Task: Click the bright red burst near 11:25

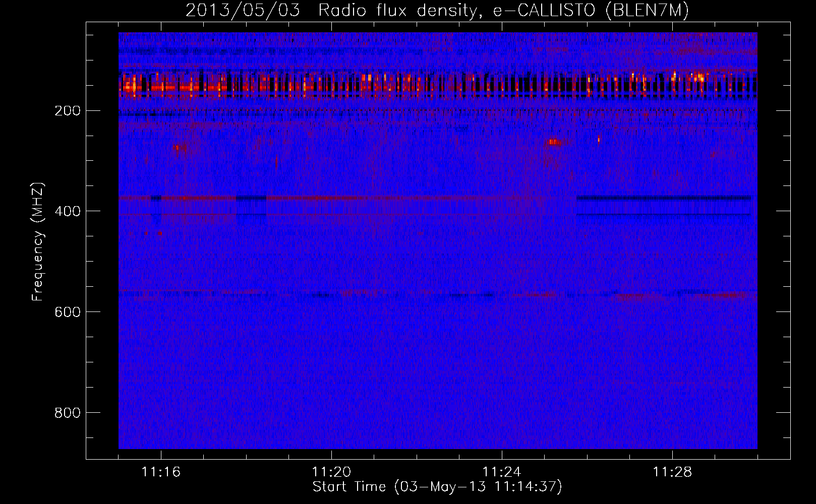Action: tap(554, 142)
